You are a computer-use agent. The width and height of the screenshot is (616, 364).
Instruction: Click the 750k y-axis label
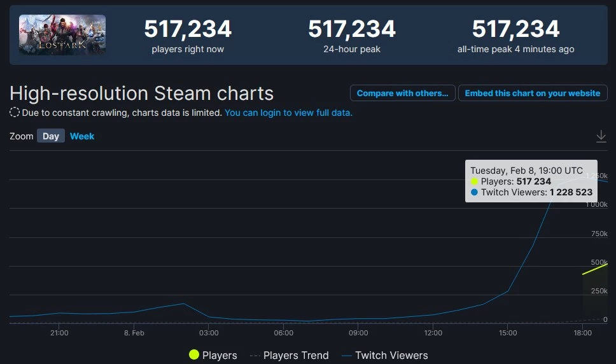[x=599, y=234]
